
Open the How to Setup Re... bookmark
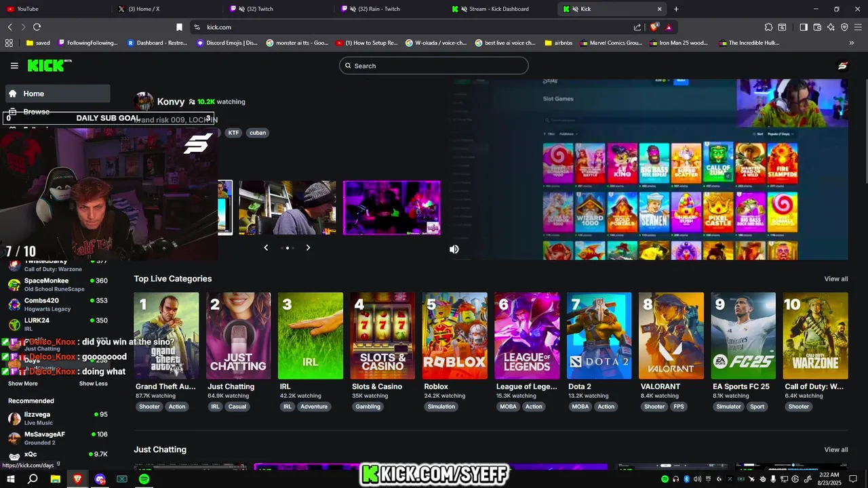366,43
